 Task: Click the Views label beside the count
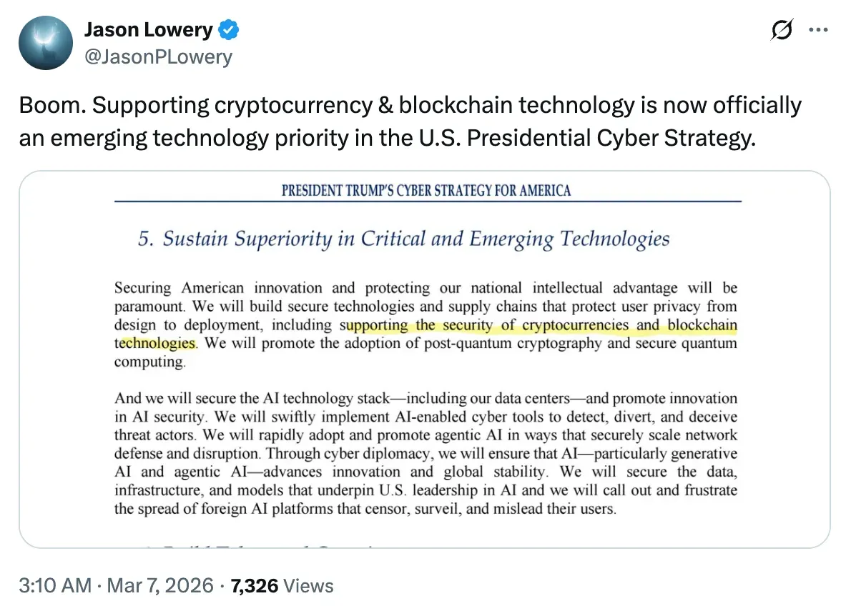(308, 586)
